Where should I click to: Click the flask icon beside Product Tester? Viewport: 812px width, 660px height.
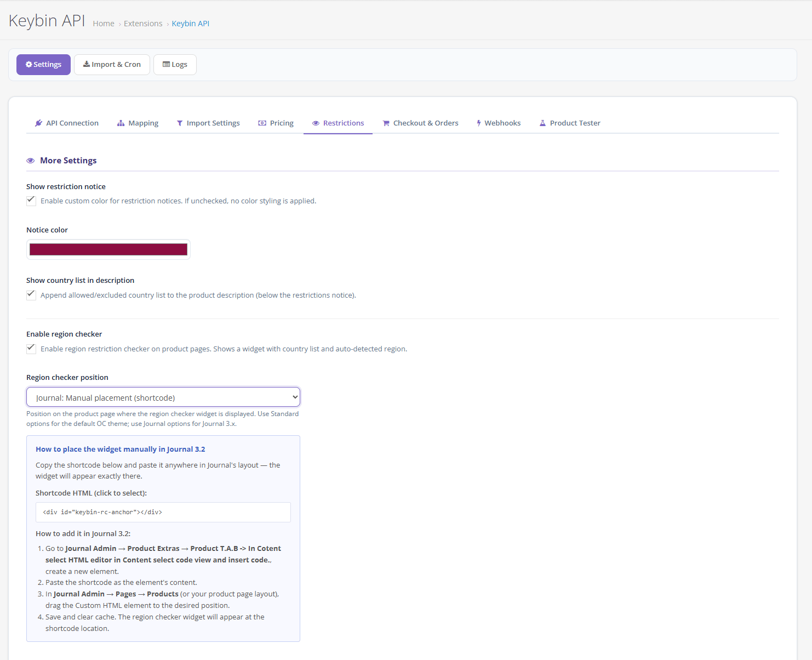coord(542,123)
